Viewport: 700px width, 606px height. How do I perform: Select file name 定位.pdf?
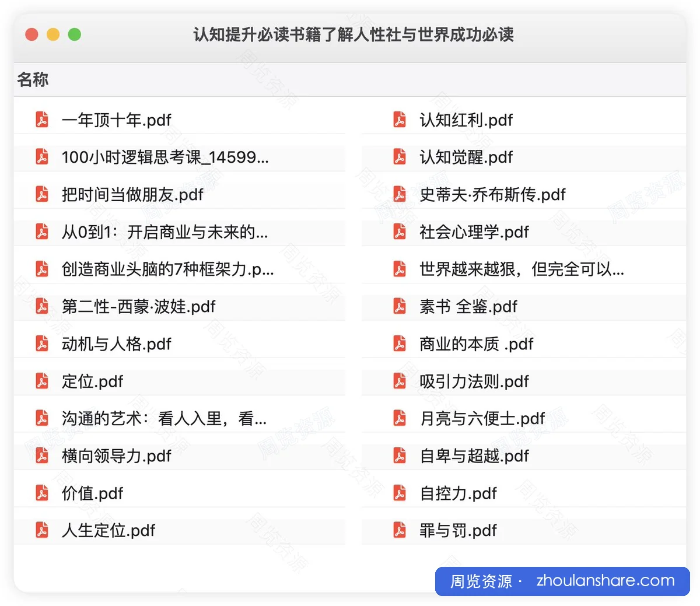point(93,381)
